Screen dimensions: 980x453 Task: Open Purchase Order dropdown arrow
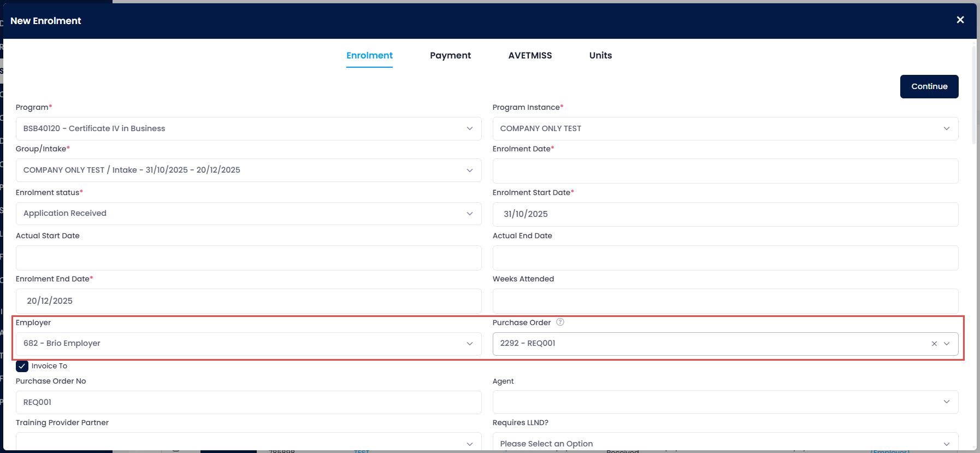(x=947, y=344)
